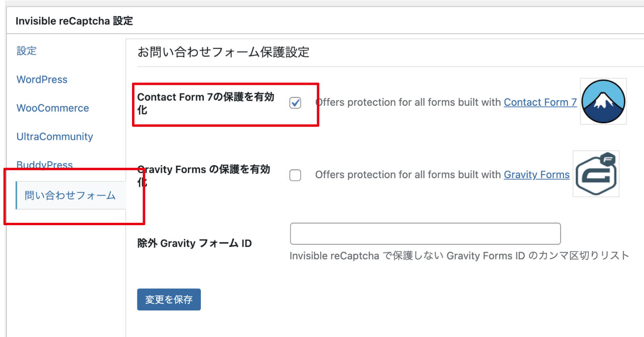Click the Contact Form 7 mountain logo
The height and width of the screenshot is (337, 644).
click(603, 101)
